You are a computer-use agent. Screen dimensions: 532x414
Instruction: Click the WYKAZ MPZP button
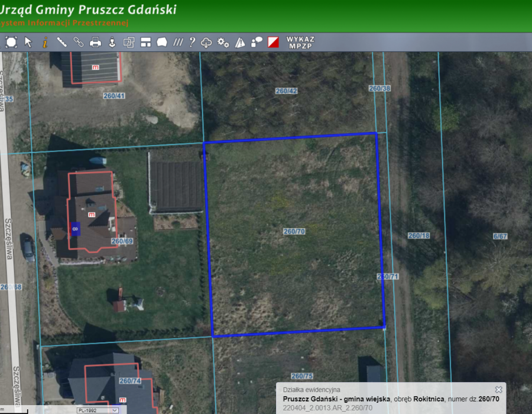300,42
